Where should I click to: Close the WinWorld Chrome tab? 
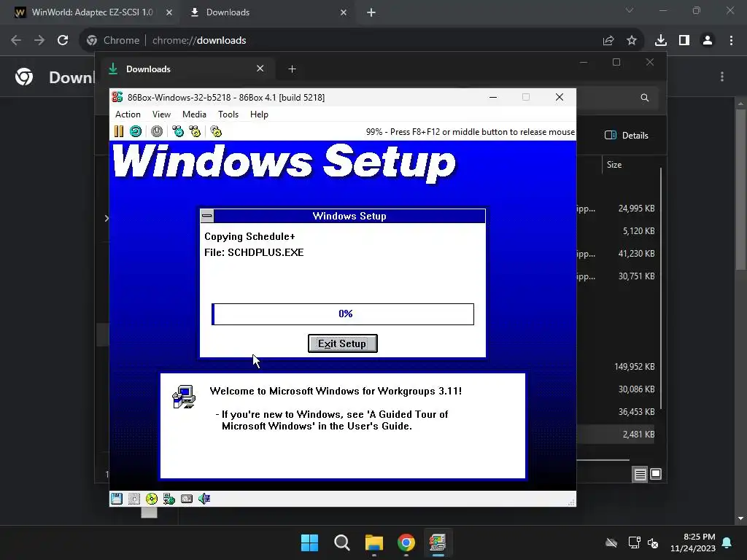point(169,12)
